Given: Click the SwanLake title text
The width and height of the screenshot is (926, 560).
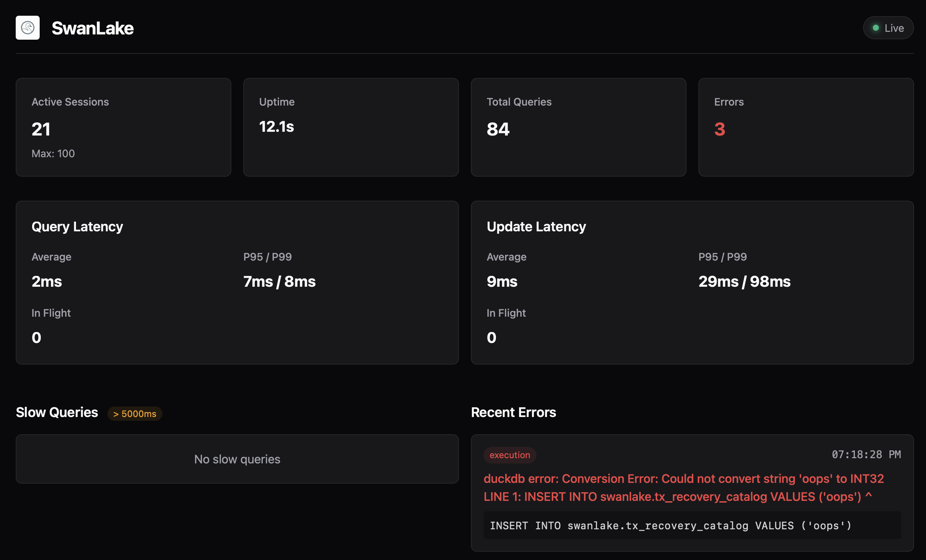Looking at the screenshot, I should [93, 27].
